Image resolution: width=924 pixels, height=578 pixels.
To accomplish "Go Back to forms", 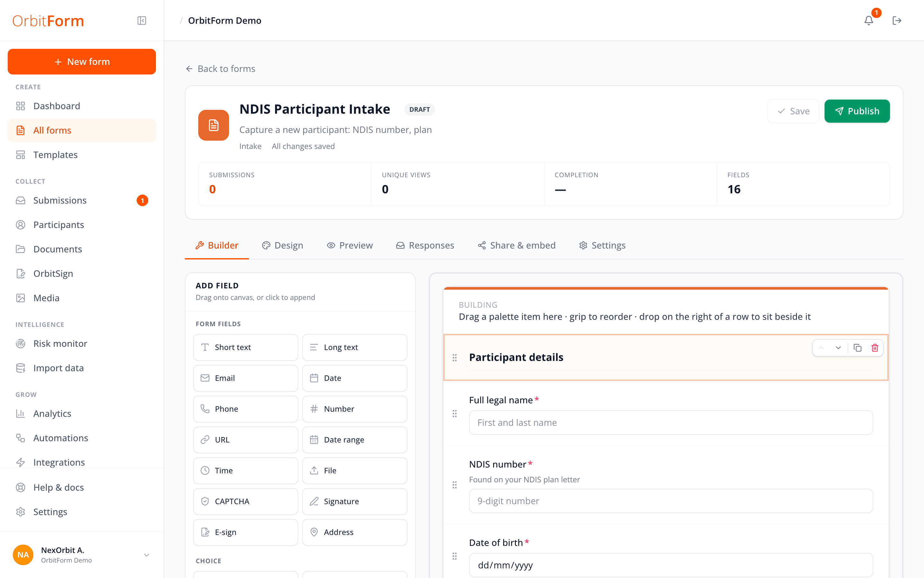I will (220, 69).
